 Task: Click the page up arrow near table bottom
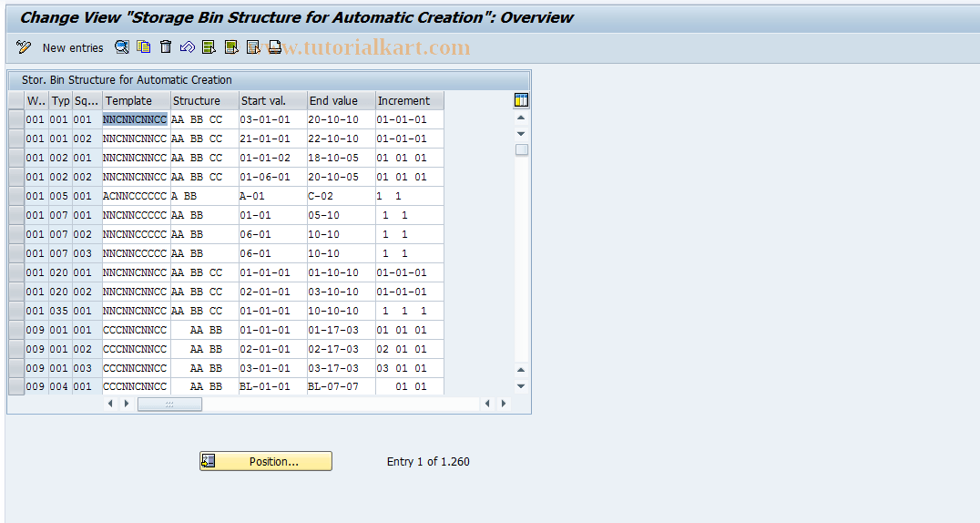point(521,370)
